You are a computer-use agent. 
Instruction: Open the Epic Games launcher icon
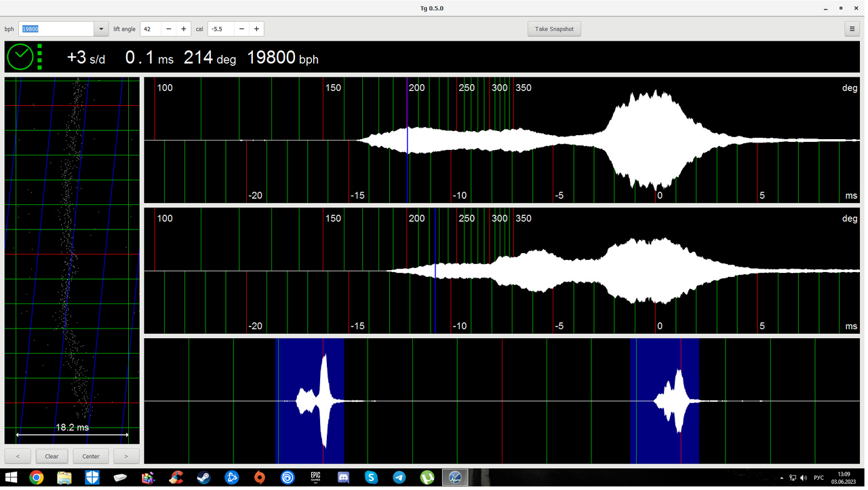click(315, 478)
